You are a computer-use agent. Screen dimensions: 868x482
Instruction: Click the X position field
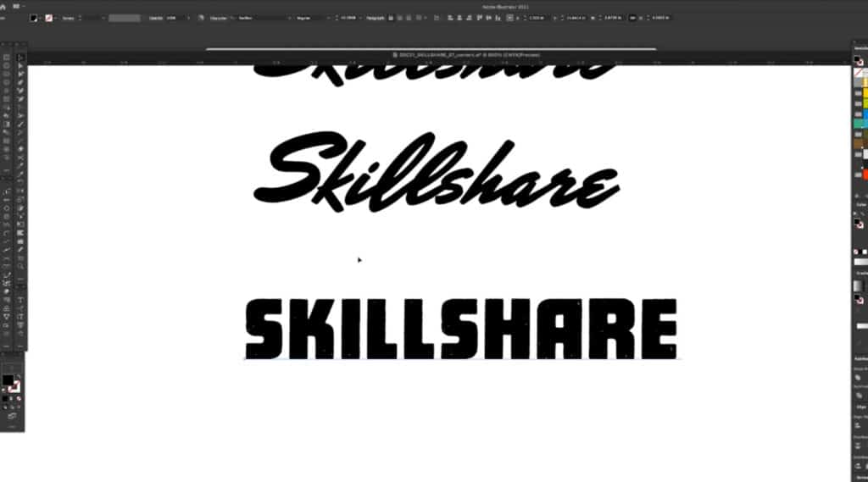(537, 19)
